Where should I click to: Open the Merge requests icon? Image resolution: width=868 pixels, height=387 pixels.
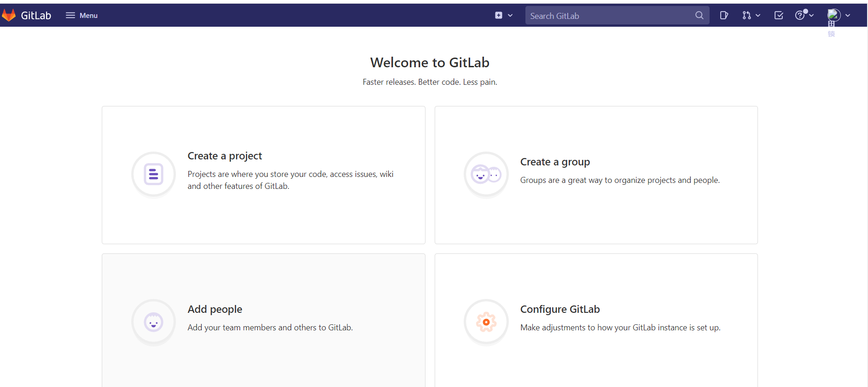click(x=746, y=15)
